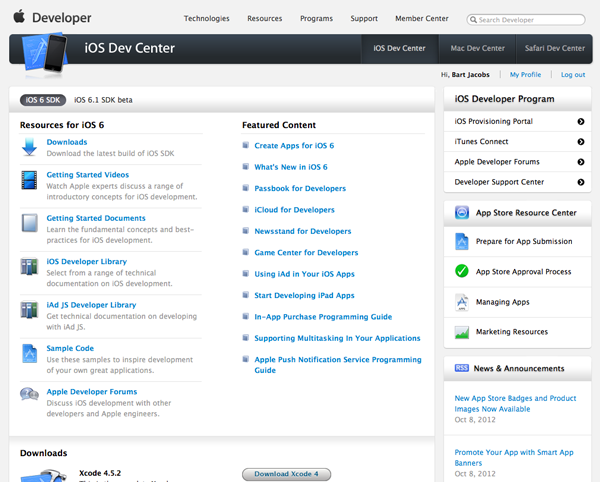Switch to the Safari Dev Center tab
This screenshot has width=600, height=482.
pyautogui.click(x=554, y=48)
